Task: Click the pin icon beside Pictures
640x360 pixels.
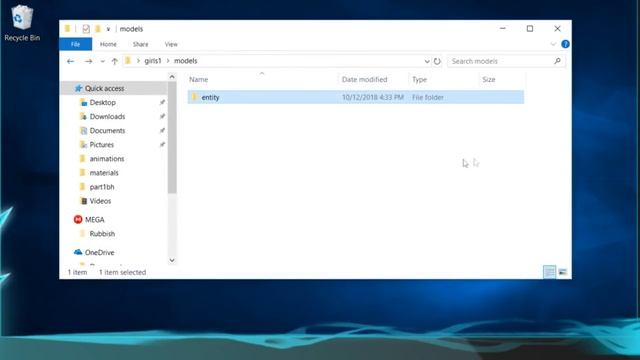Action: click(162, 145)
